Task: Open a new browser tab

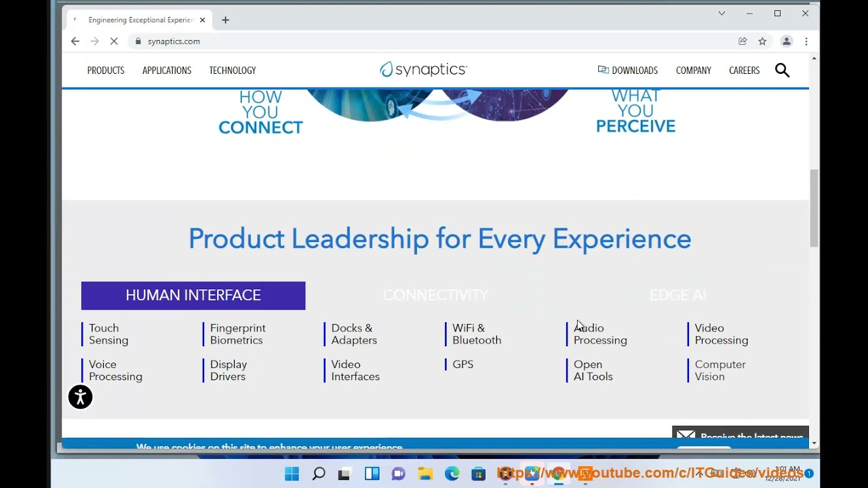Action: click(225, 20)
